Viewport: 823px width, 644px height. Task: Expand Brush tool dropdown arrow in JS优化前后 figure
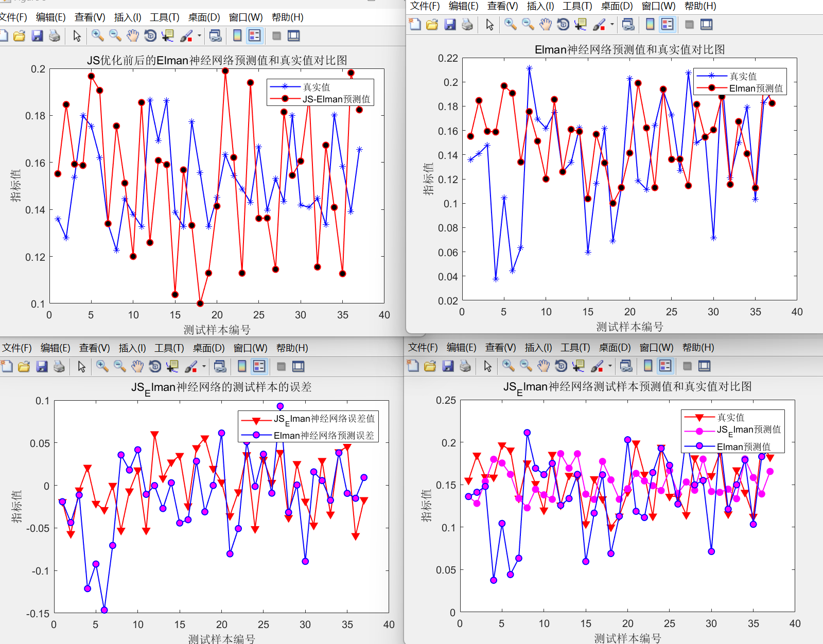click(199, 35)
